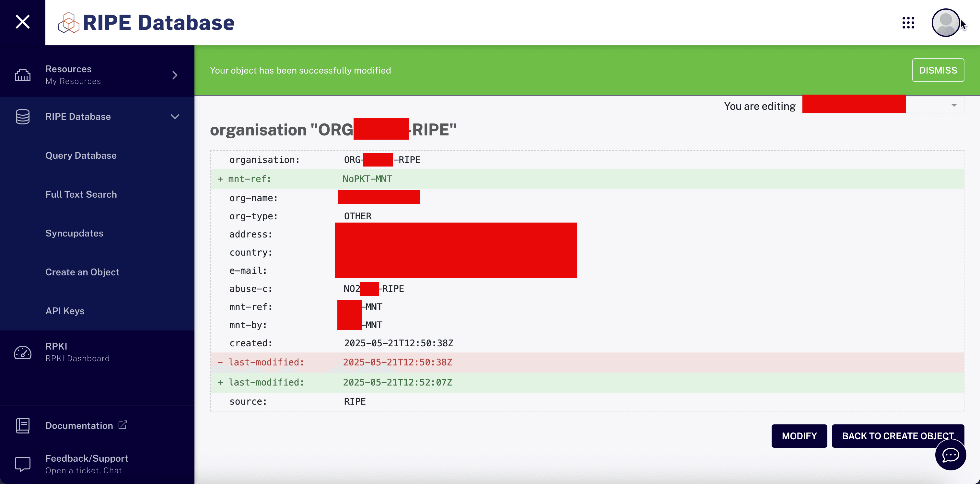Click the RIPE hexagon logo
The height and width of the screenshot is (484, 980).
pos(68,22)
